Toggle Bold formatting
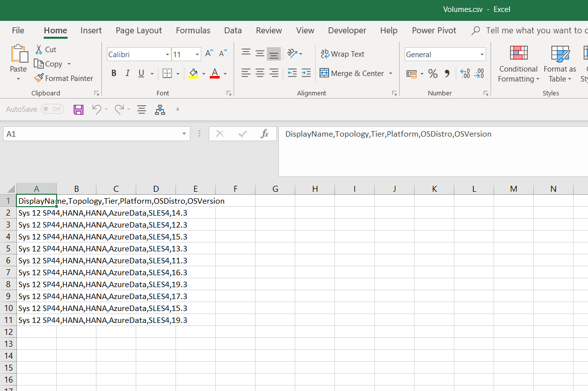This screenshot has height=391, width=588. click(114, 74)
